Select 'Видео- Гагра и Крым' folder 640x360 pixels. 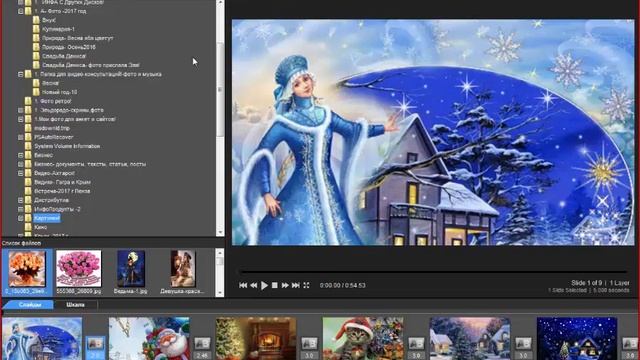point(62,182)
